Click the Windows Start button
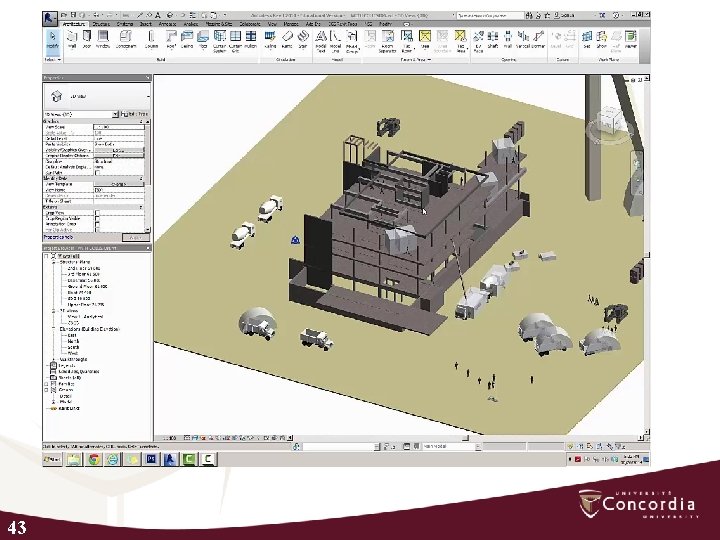The height and width of the screenshot is (540, 720). tap(53, 459)
